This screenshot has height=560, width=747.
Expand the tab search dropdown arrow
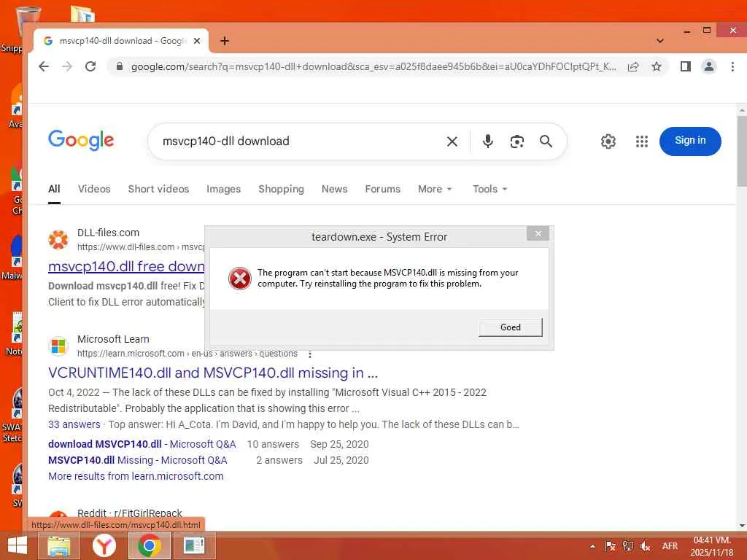coord(659,41)
